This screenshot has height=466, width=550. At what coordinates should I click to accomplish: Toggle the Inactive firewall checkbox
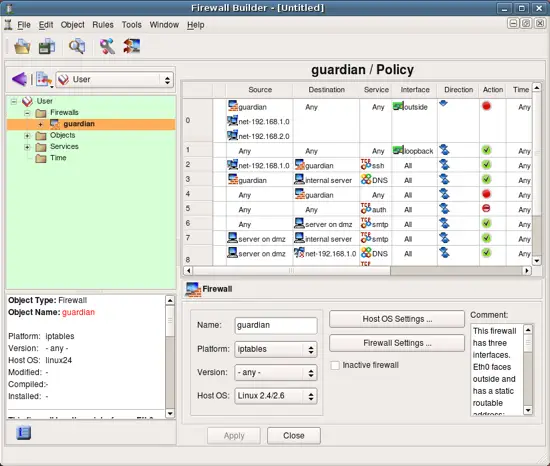coord(335,365)
